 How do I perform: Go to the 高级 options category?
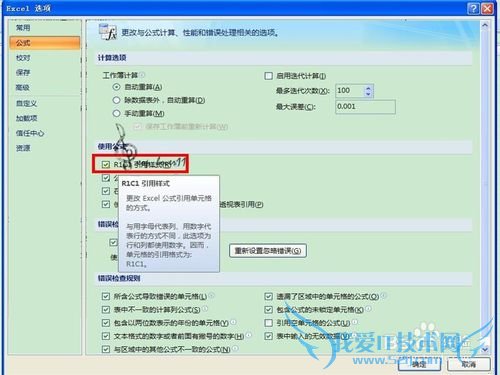[23, 88]
